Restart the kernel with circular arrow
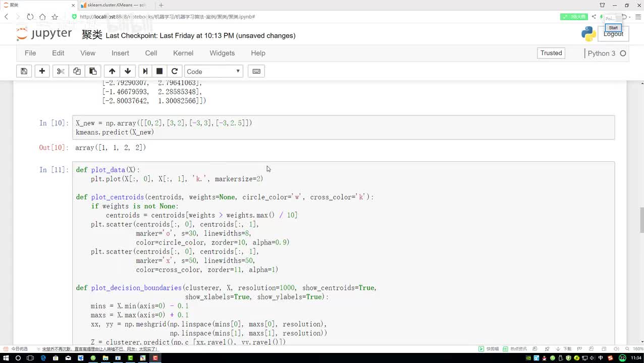This screenshot has height=363, width=644. click(x=175, y=71)
